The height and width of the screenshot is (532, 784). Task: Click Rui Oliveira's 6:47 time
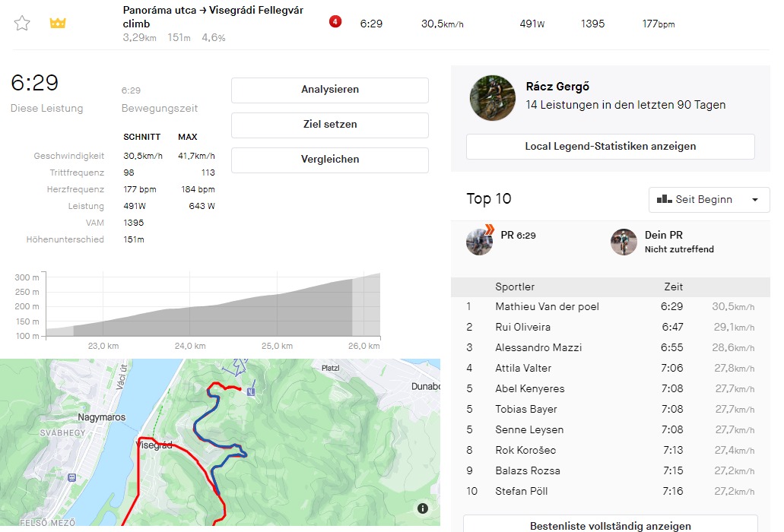672,328
